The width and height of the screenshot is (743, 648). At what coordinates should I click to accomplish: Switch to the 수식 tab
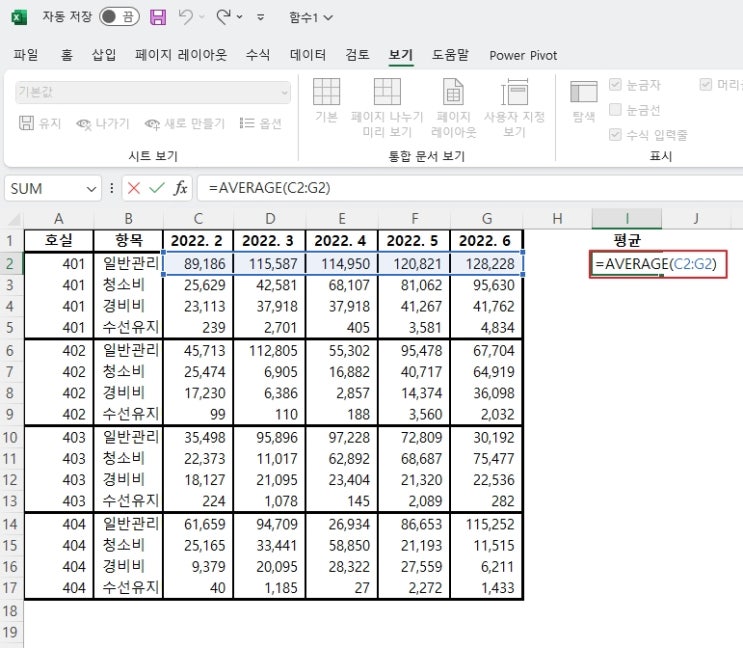click(258, 55)
